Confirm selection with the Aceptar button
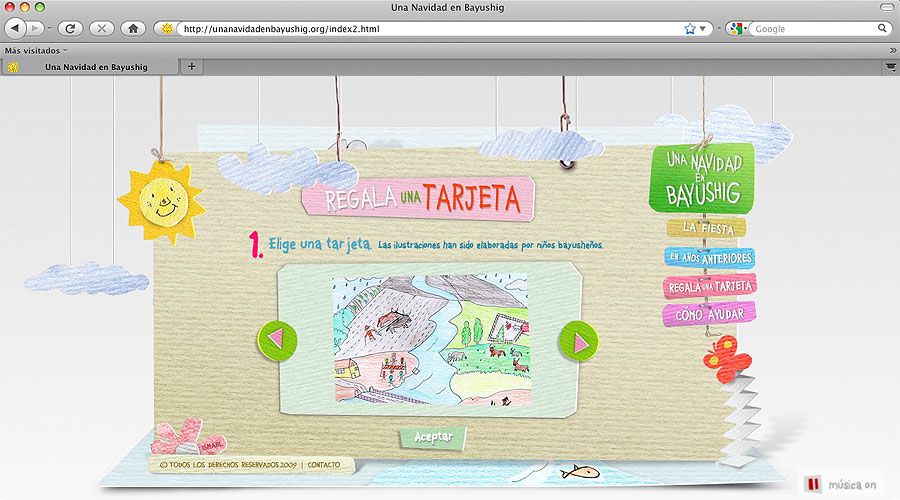Viewport: 900px width, 500px height. tap(433, 437)
